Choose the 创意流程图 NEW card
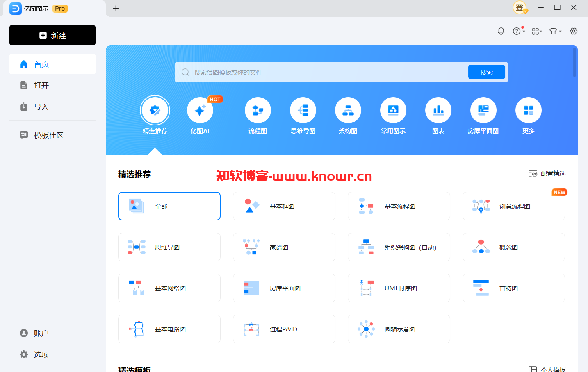Viewport: 588px width, 372px height. (x=514, y=206)
